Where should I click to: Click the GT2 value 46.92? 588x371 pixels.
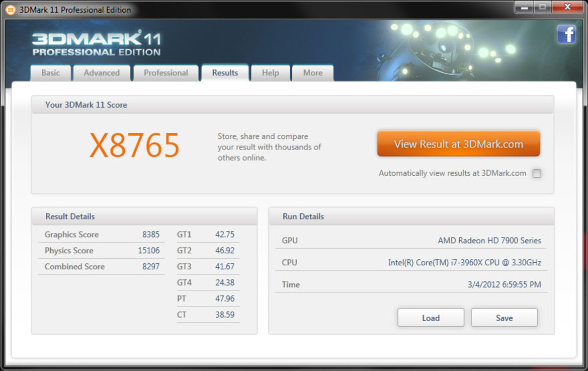(225, 250)
